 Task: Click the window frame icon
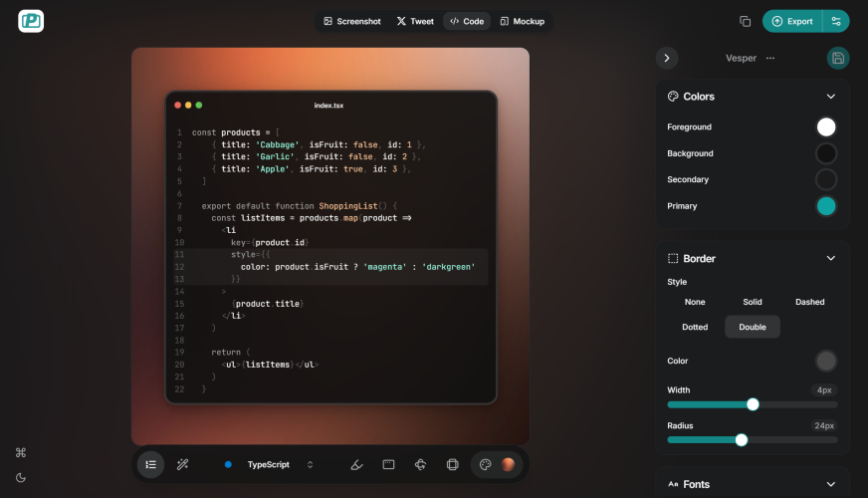tap(388, 465)
